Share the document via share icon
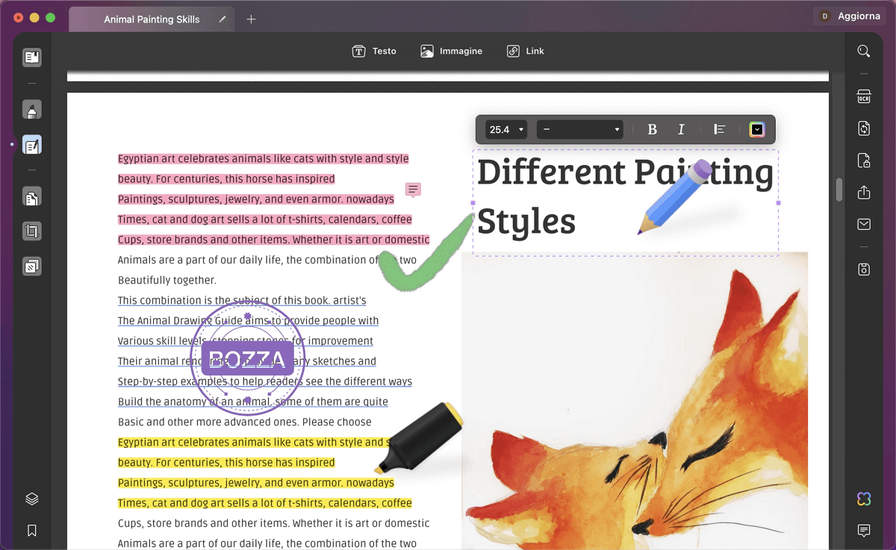The image size is (896, 550). pyautogui.click(x=864, y=193)
